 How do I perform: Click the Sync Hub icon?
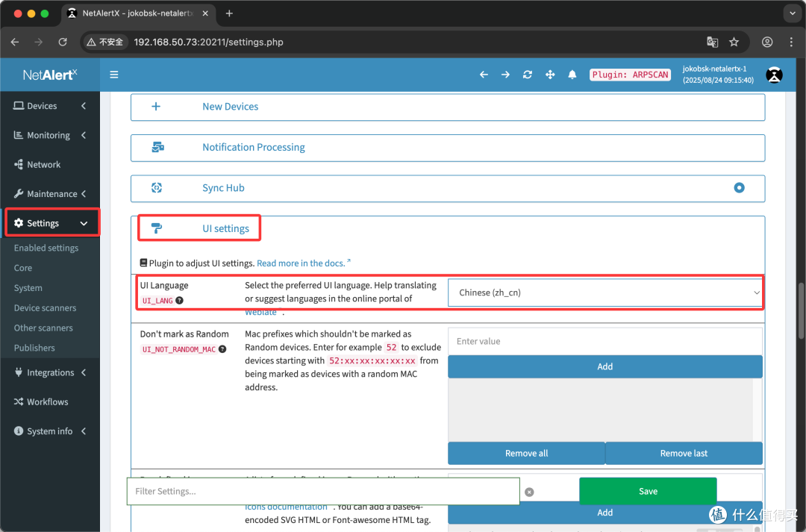[x=157, y=187]
